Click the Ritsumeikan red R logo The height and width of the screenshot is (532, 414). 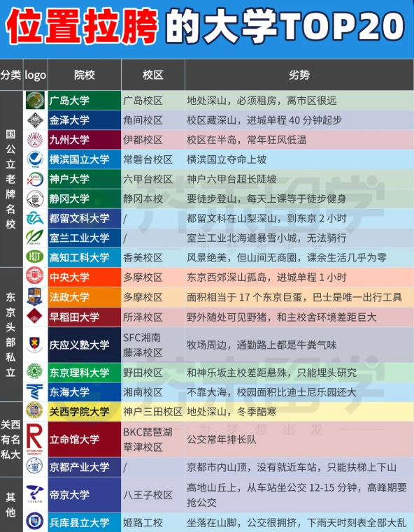(x=34, y=439)
